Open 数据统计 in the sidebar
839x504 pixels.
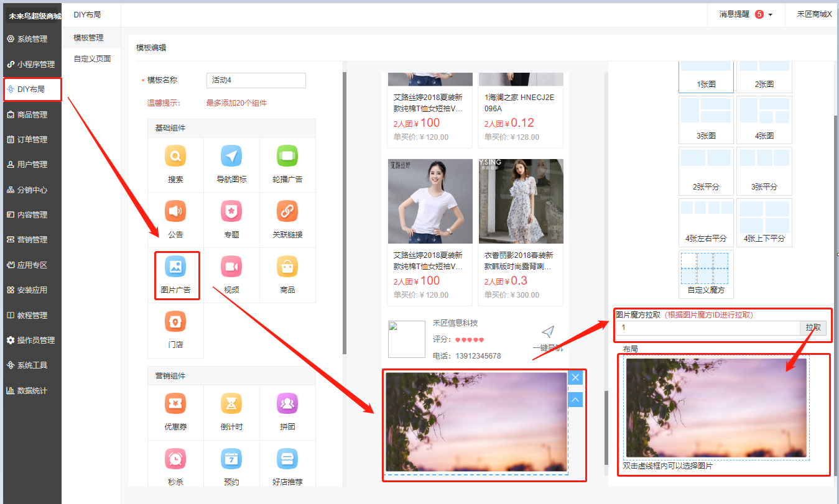click(x=31, y=390)
